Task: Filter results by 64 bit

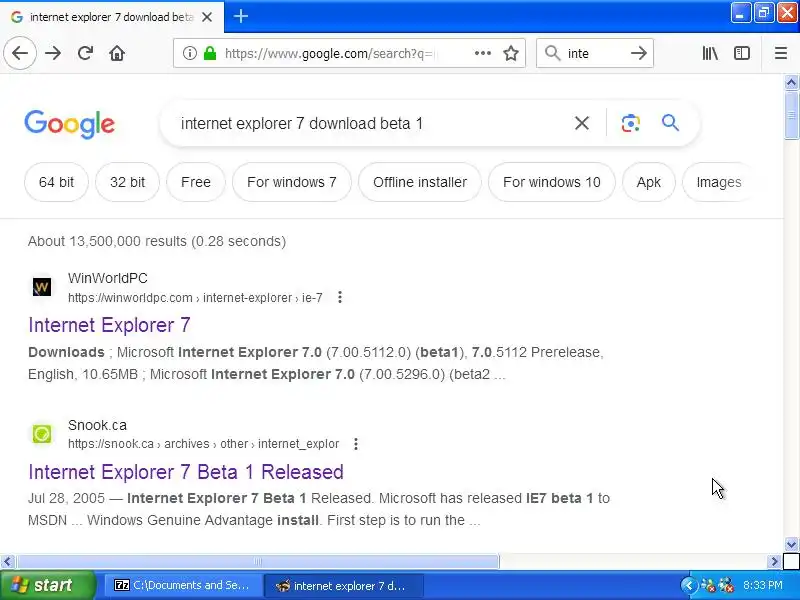Action: 56,182
